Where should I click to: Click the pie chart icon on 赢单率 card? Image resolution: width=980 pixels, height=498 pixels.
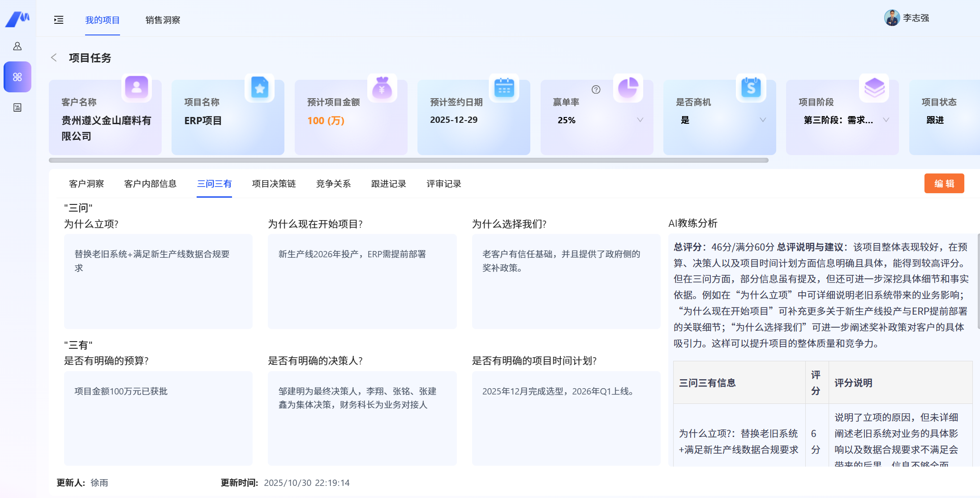click(628, 88)
